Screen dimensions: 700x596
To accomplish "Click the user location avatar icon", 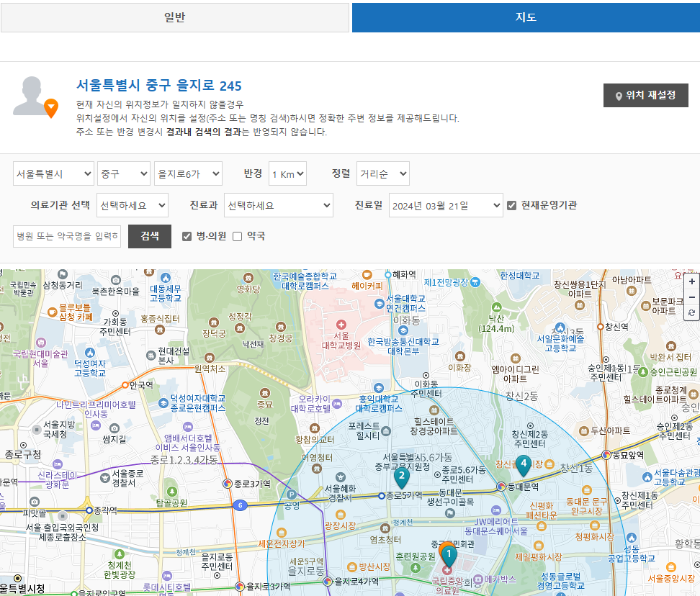I will [35, 96].
